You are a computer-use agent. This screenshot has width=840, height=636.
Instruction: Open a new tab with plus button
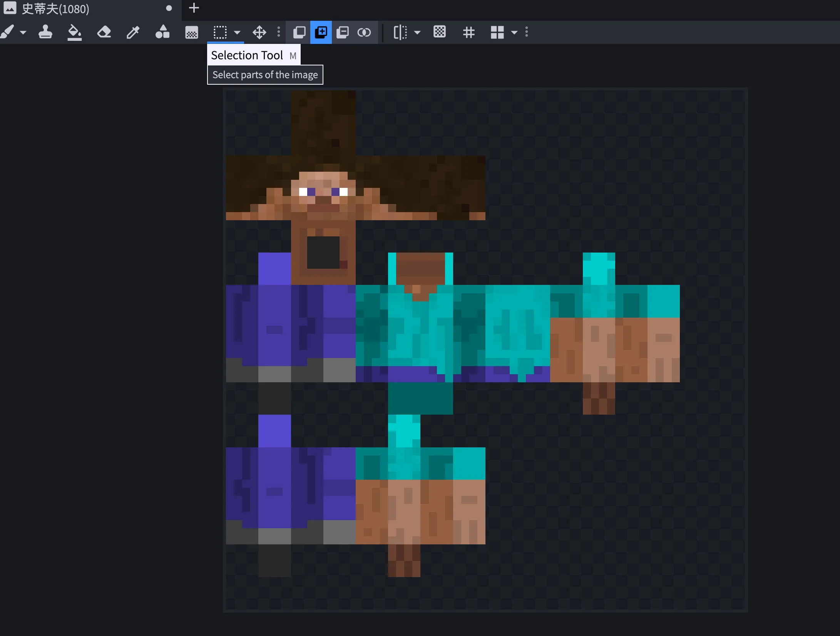tap(194, 8)
